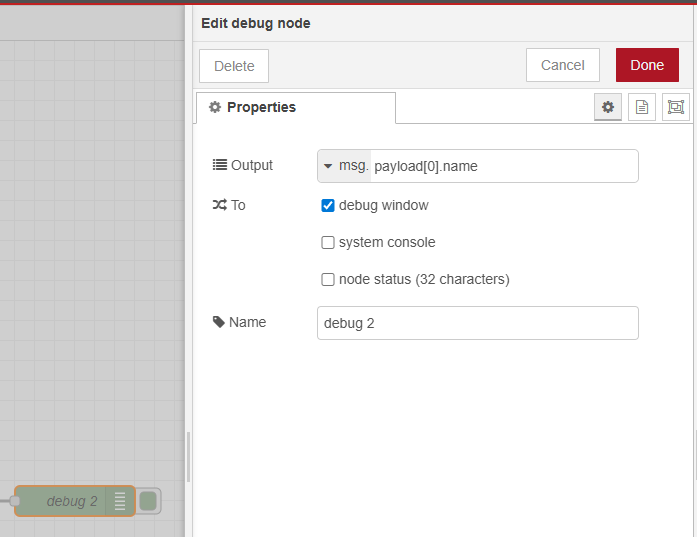The image size is (697, 537).
Task: Click the payload[0].name output field
Action: click(503, 166)
